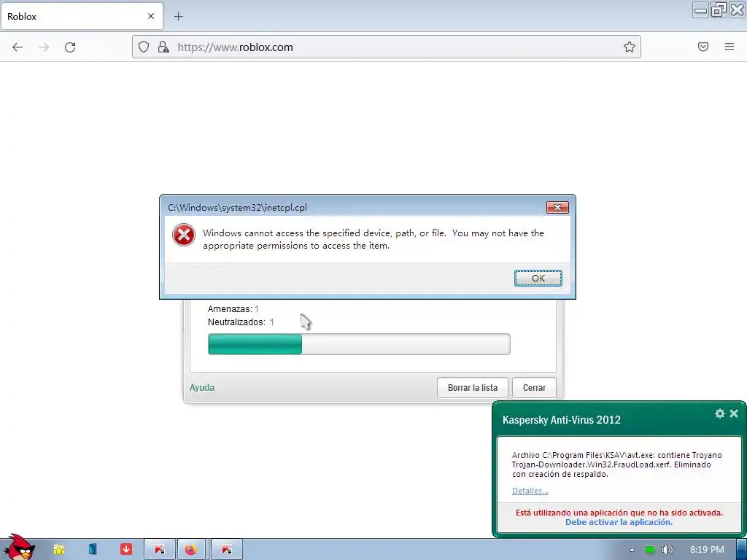Click the green network tray icon
747x560 pixels.
coord(649,550)
